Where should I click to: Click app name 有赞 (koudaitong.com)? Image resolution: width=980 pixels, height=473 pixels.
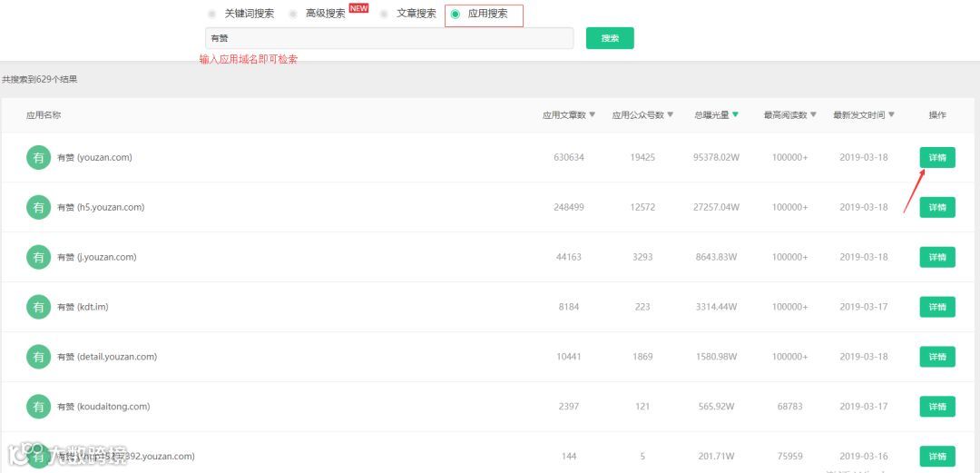point(103,407)
